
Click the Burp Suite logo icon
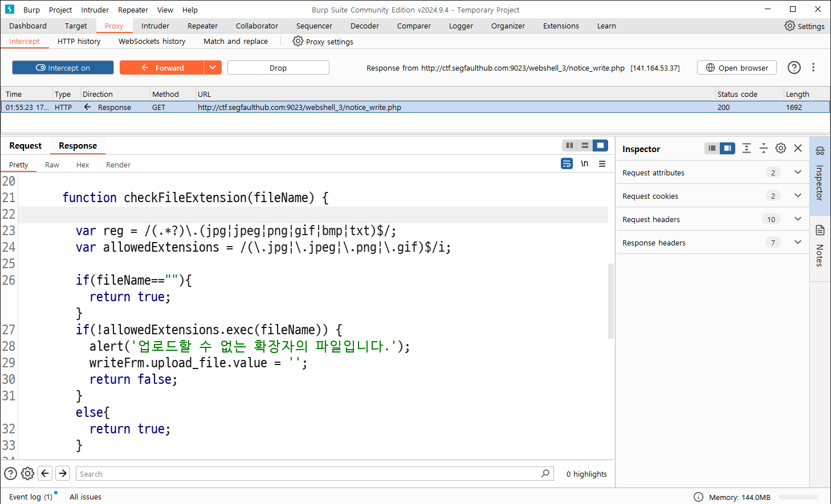point(9,9)
